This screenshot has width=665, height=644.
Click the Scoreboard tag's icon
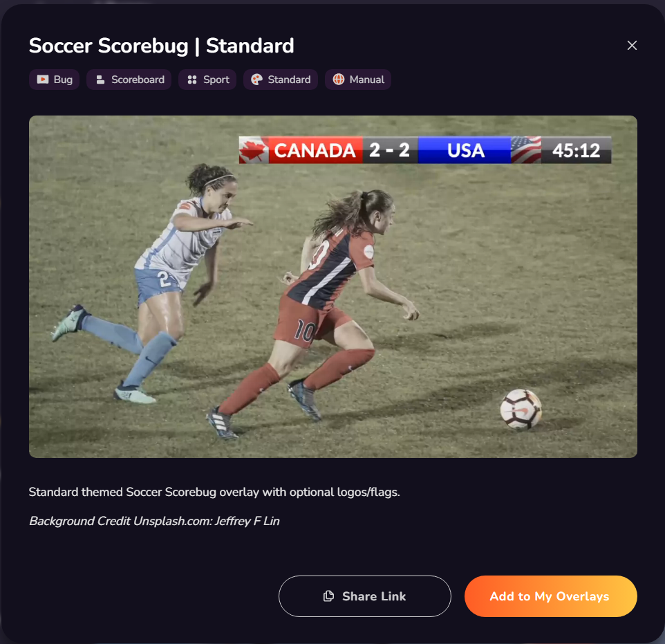point(100,80)
